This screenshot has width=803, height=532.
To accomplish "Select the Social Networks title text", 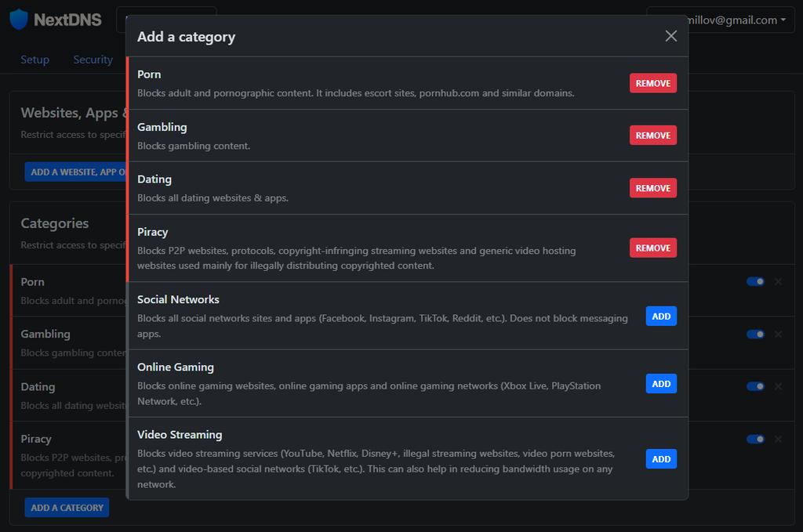I will [178, 299].
